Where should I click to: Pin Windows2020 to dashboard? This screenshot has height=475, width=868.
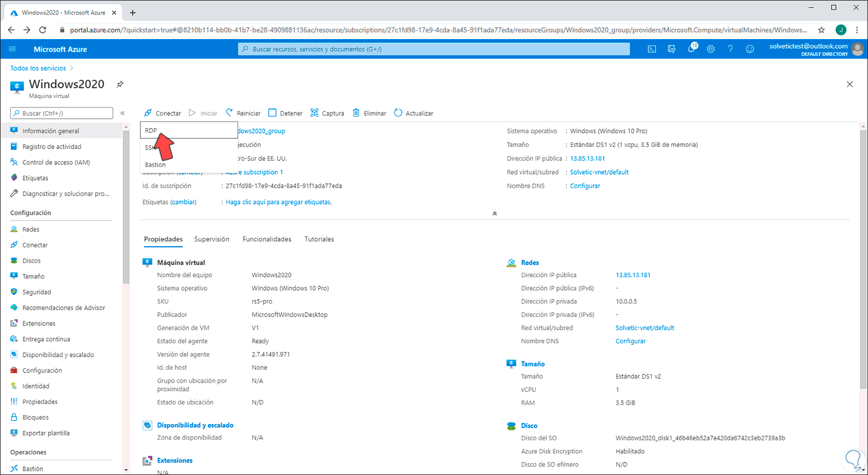(x=120, y=84)
